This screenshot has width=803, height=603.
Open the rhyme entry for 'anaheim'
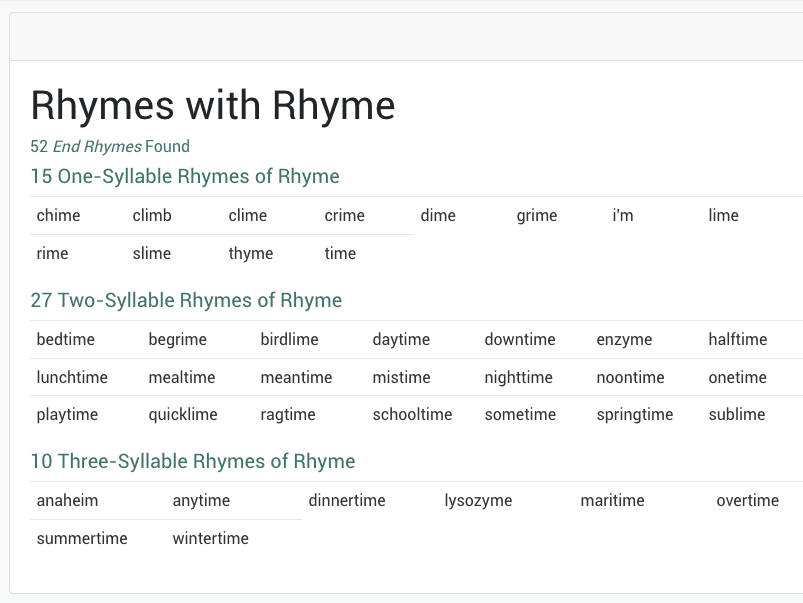pos(66,500)
